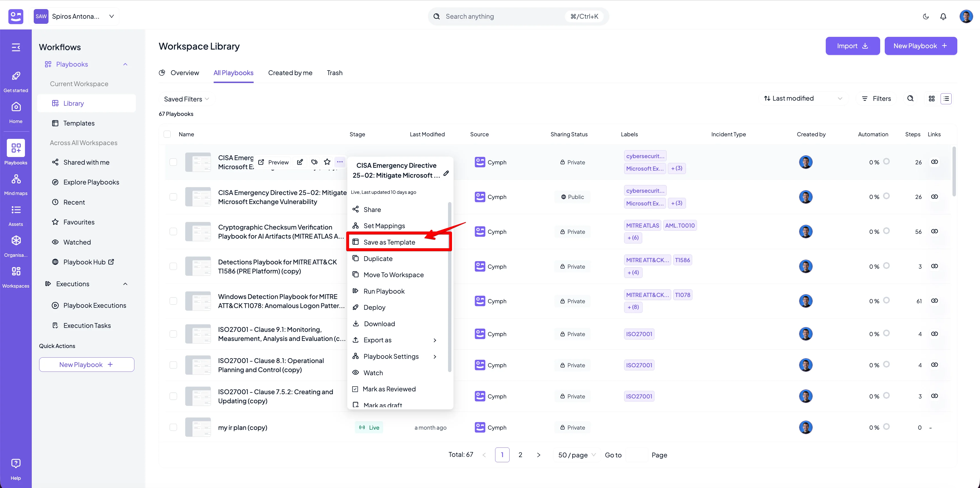Toggle dark mode moon icon

[926, 16]
